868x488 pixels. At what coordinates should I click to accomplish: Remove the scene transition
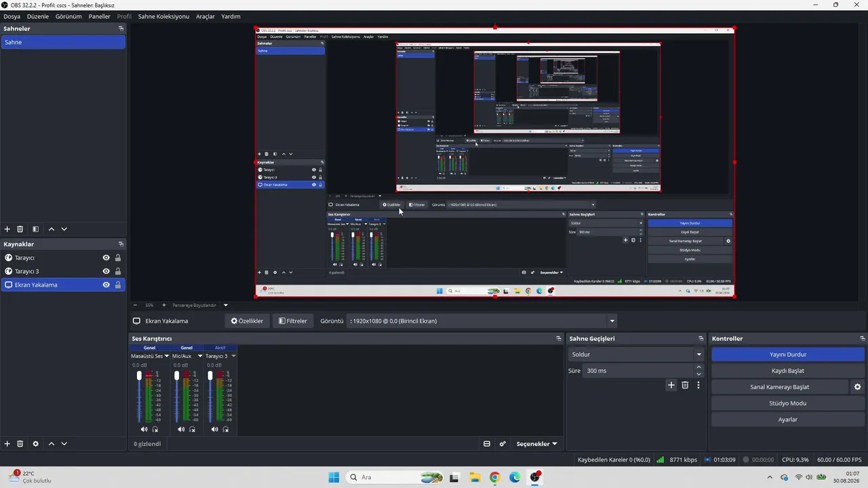click(x=685, y=385)
